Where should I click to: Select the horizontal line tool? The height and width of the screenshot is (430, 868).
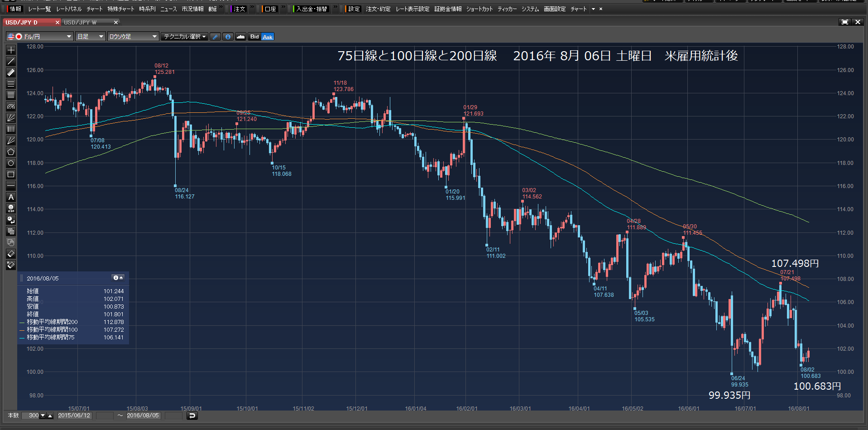11,186
